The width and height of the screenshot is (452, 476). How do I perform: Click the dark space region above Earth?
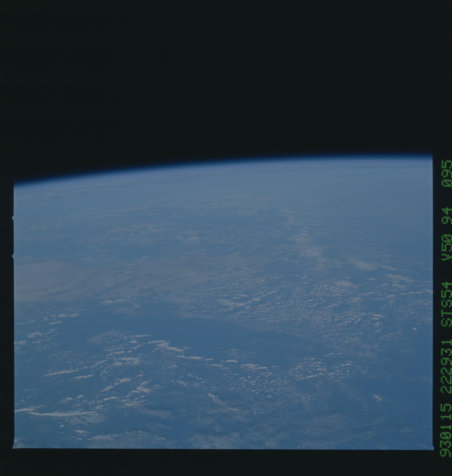coord(217,72)
